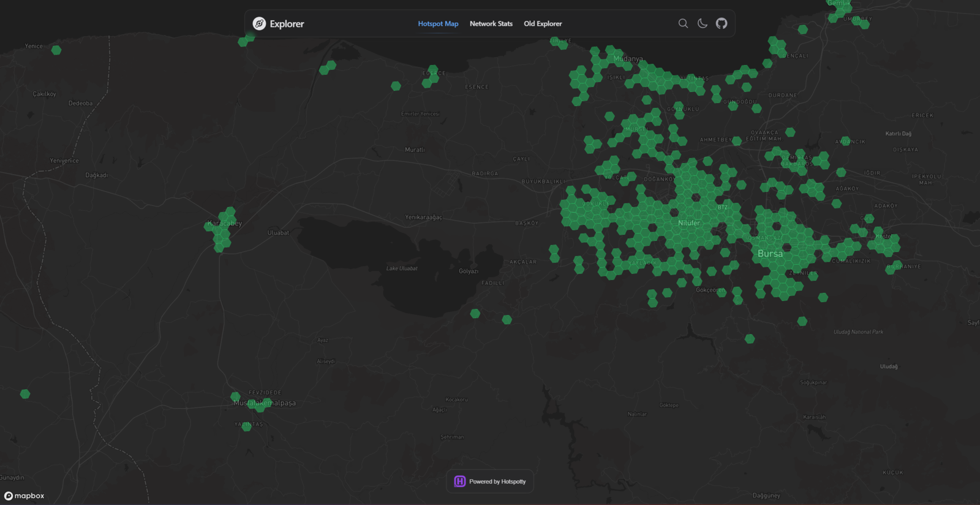980x505 pixels.
Task: Click the Nilüfer district label
Action: point(688,223)
